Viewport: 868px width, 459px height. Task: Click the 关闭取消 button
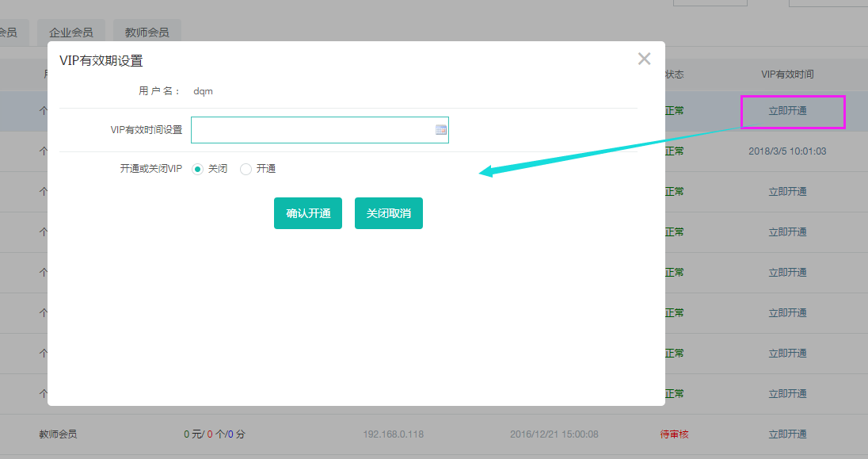[388, 213]
